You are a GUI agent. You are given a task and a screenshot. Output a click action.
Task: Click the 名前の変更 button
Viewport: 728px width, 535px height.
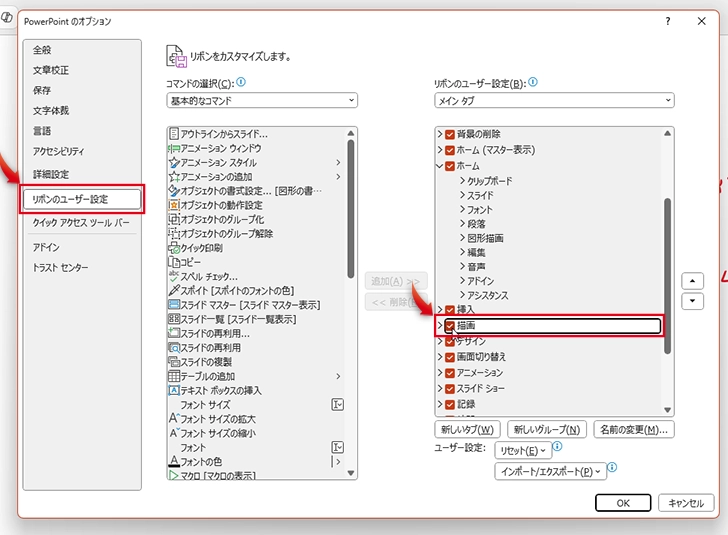[634, 430]
